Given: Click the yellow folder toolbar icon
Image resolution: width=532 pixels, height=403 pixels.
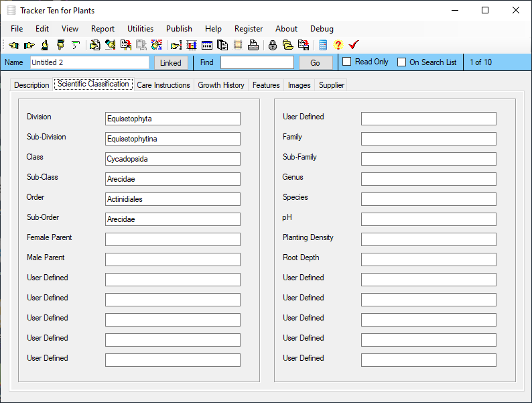Looking at the screenshot, I should click(x=288, y=46).
